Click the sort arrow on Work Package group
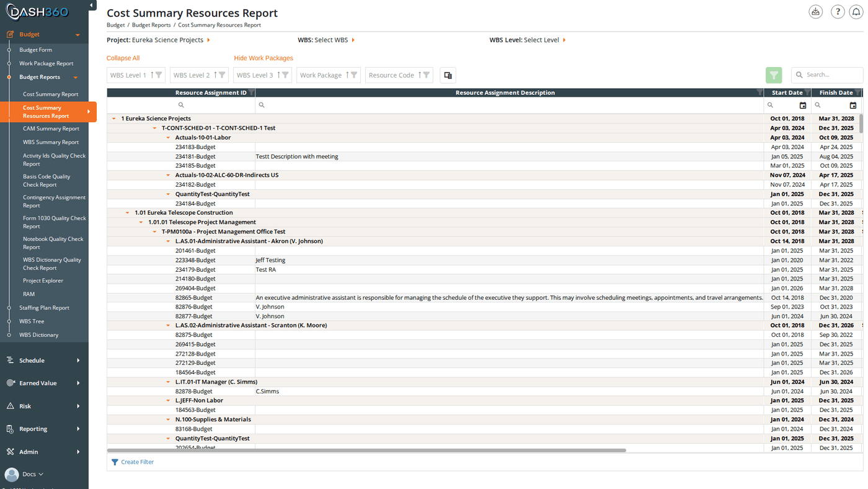 click(347, 75)
